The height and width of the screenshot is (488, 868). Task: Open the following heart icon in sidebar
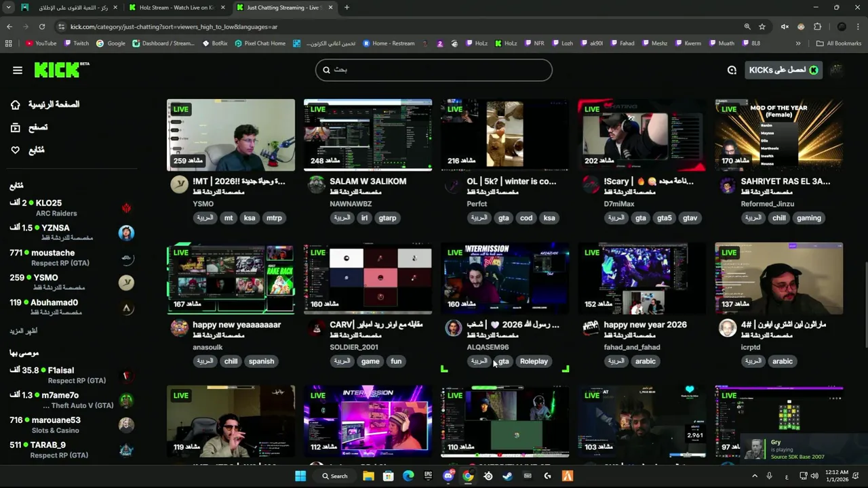tap(16, 150)
